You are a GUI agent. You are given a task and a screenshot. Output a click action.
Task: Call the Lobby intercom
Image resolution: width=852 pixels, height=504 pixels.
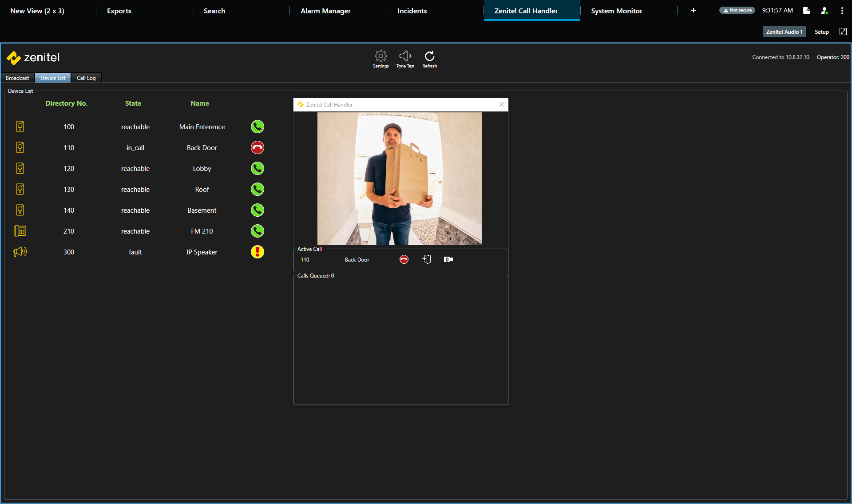pos(258,168)
